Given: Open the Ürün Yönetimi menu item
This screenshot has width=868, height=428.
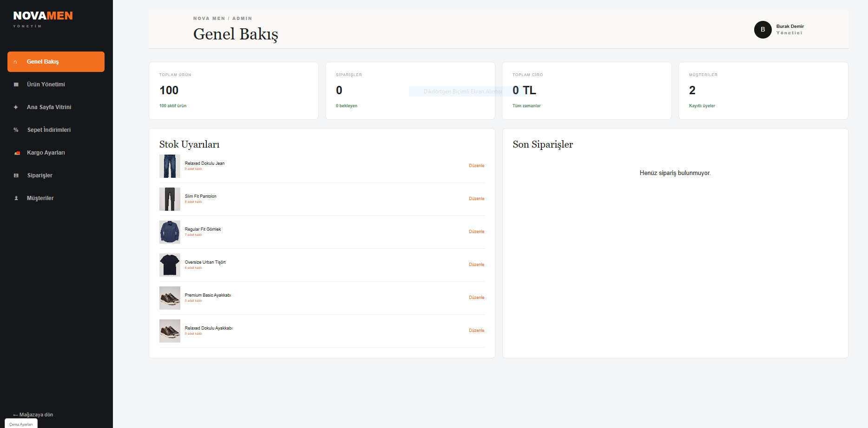Looking at the screenshot, I should (56, 84).
